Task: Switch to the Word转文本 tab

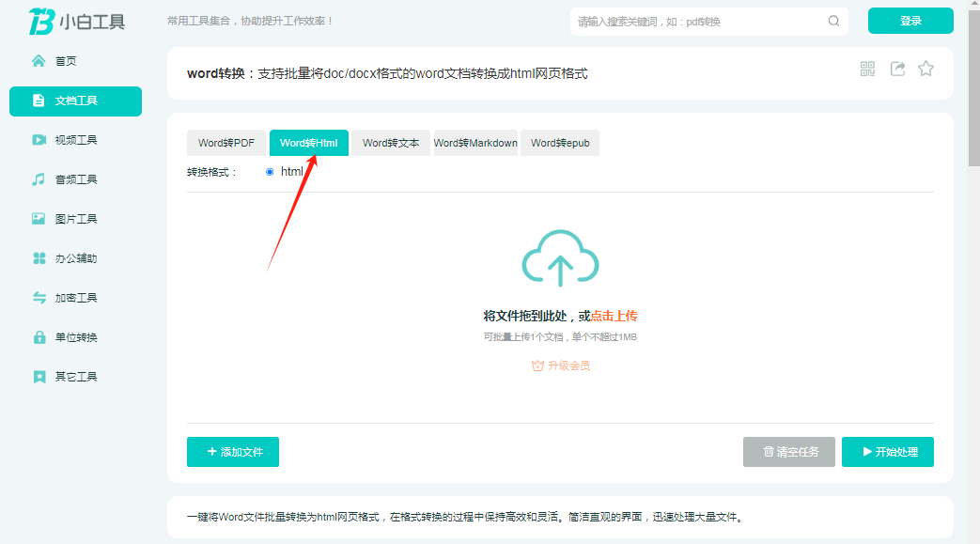Action: coord(391,143)
